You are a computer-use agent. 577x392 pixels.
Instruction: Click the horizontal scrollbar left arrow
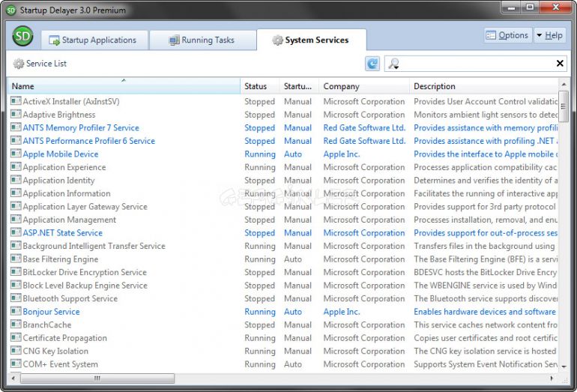13,378
